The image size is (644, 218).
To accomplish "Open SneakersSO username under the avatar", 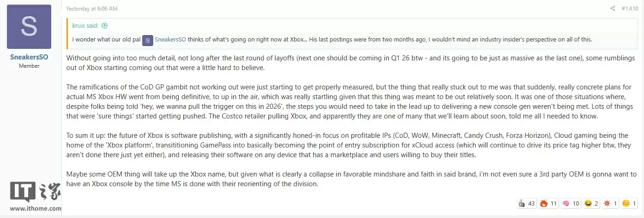I will pyautogui.click(x=29, y=58).
